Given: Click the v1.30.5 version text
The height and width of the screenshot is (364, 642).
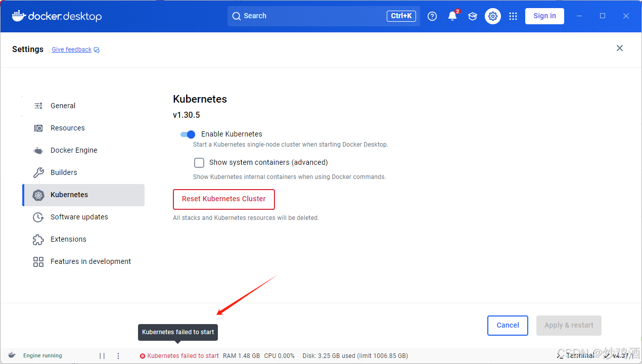Looking at the screenshot, I should (187, 115).
